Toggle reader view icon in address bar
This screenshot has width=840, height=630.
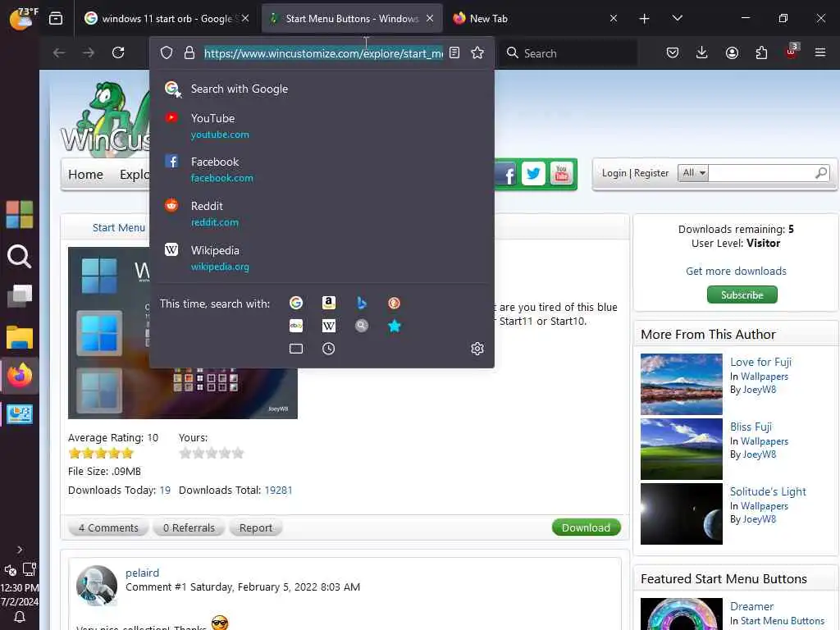454,53
